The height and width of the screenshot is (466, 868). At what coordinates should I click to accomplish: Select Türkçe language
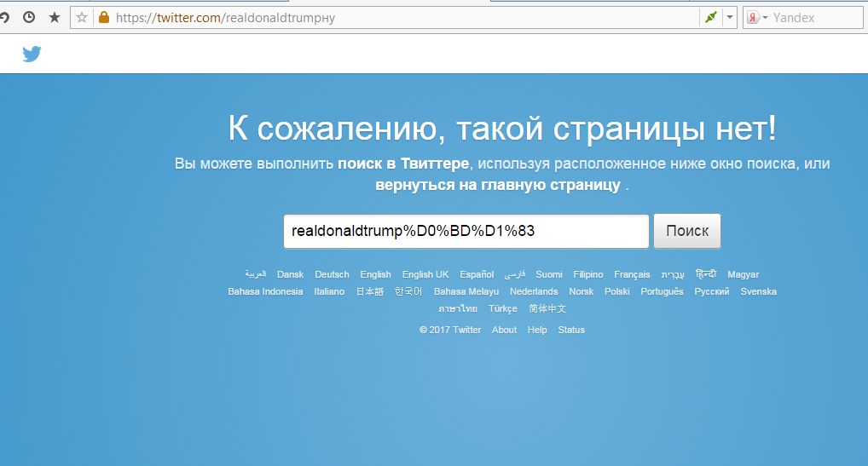click(x=503, y=308)
